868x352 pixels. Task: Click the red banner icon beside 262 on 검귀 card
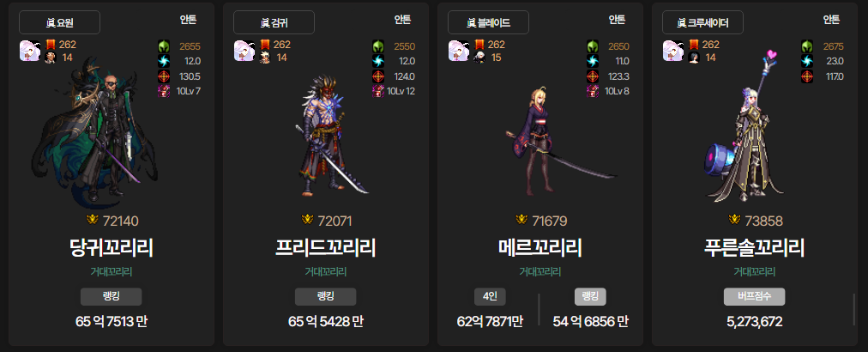[265, 45]
